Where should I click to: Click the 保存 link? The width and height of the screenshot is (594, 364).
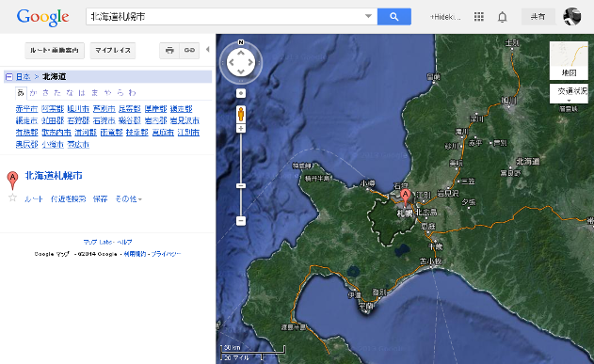click(101, 199)
